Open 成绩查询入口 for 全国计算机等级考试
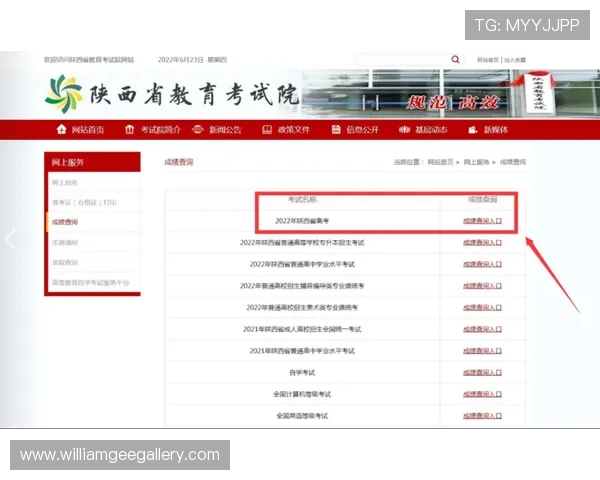The height and width of the screenshot is (480, 600). [482, 394]
